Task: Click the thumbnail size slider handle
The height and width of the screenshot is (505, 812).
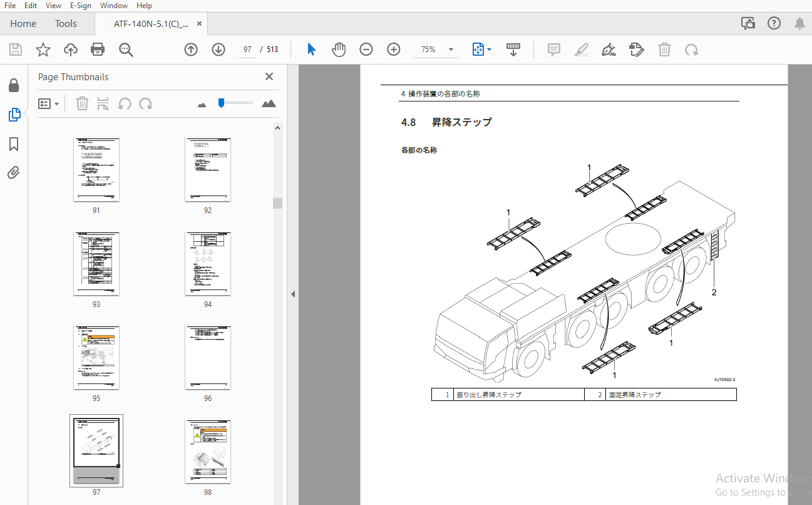Action: 221,103
